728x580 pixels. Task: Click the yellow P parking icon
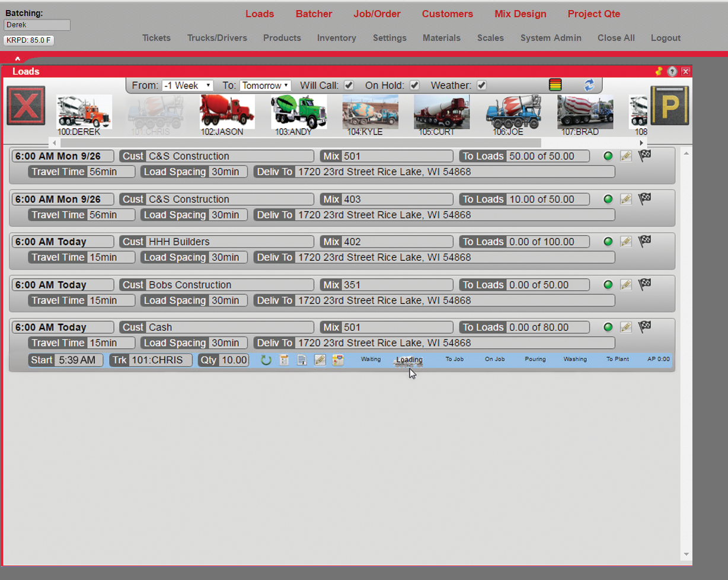point(670,106)
